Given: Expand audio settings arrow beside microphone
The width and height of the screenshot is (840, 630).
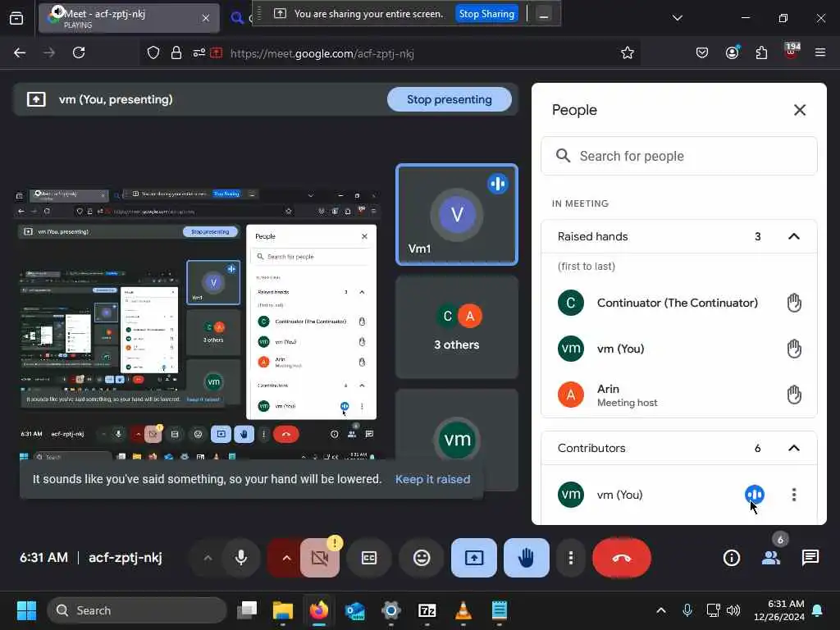Looking at the screenshot, I should click(x=208, y=558).
